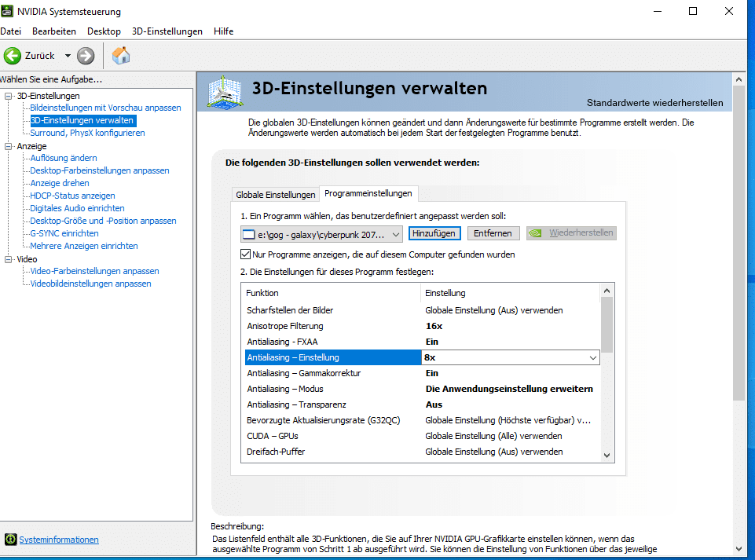Collapse the 3D-Einstellungen tree node
This screenshot has width=755, height=560.
tap(8, 96)
